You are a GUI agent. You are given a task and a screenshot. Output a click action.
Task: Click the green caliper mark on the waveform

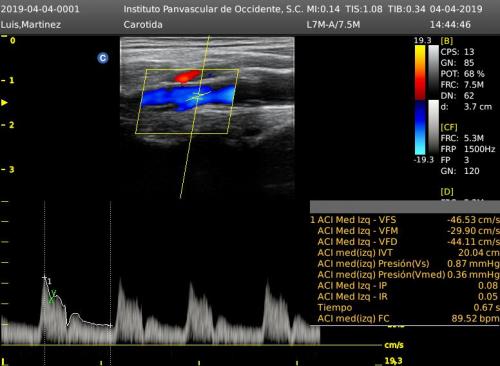tap(52, 297)
